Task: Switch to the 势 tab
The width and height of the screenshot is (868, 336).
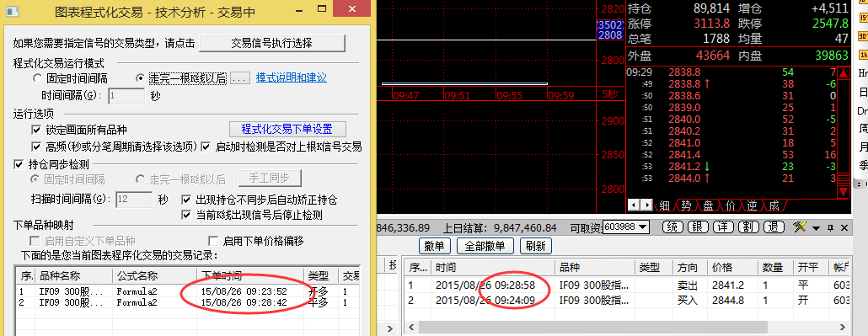Action: (687, 205)
